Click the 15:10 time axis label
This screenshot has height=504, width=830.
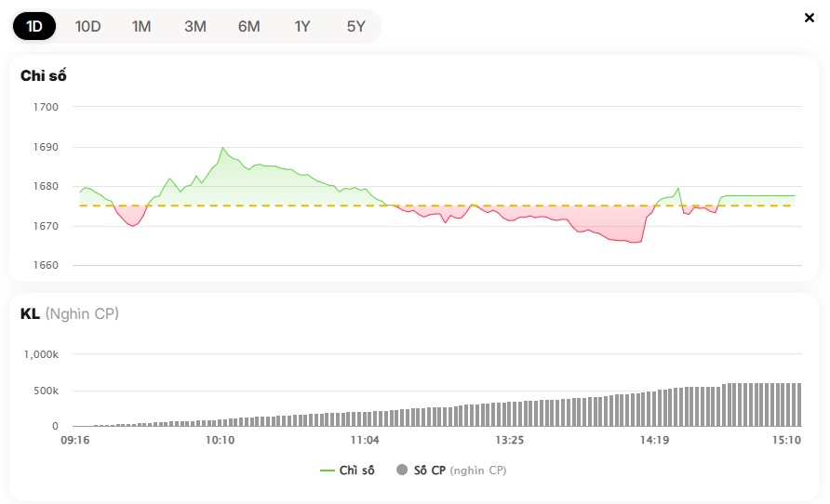tap(786, 440)
